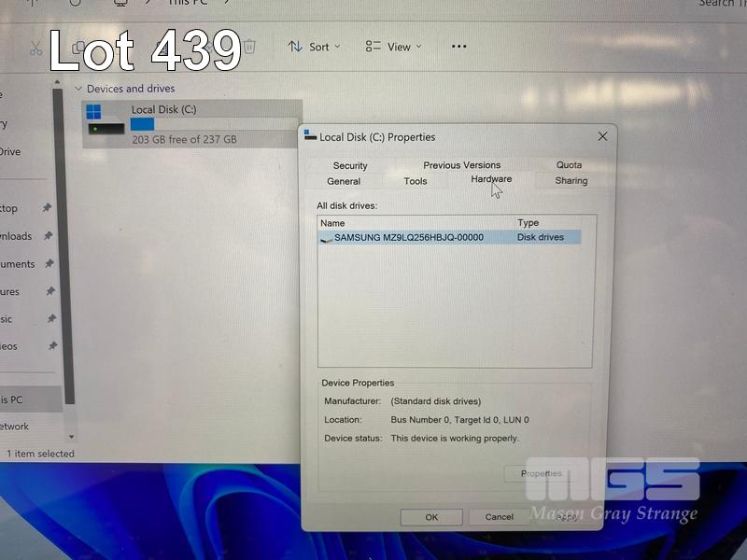The height and width of the screenshot is (560, 747).
Task: Open the View dropdown menu
Action: tap(393, 47)
